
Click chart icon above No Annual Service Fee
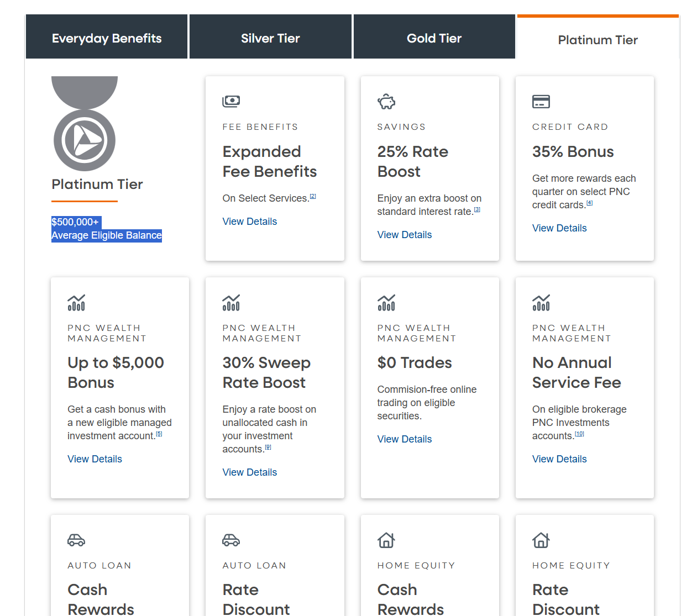[x=541, y=303]
